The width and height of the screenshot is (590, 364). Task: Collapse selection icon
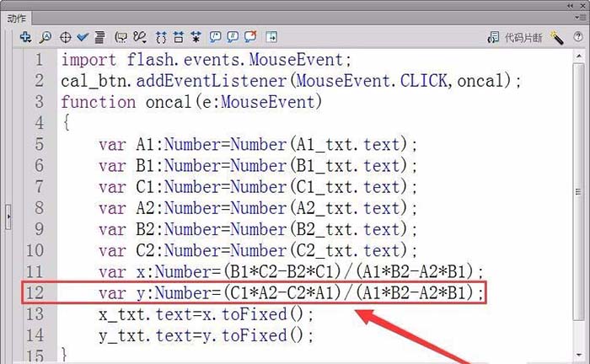pos(179,37)
